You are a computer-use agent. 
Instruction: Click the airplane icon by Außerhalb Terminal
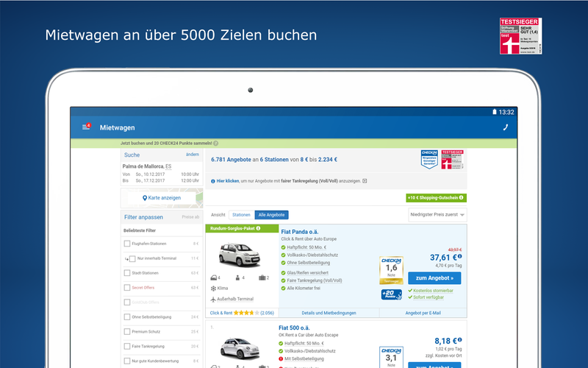click(x=213, y=300)
